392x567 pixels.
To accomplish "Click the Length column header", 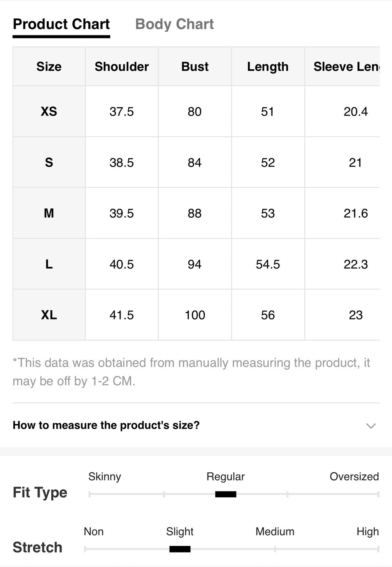I will [x=268, y=67].
